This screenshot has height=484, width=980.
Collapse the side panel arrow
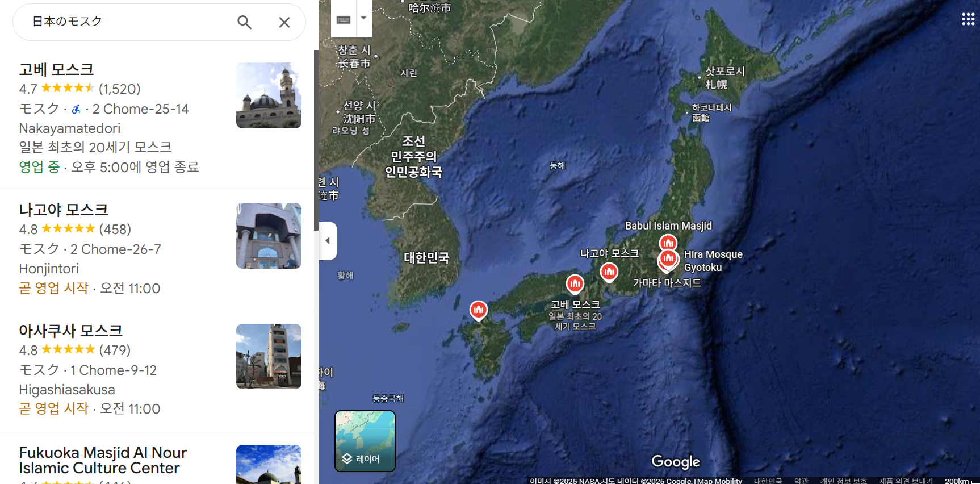tap(328, 241)
